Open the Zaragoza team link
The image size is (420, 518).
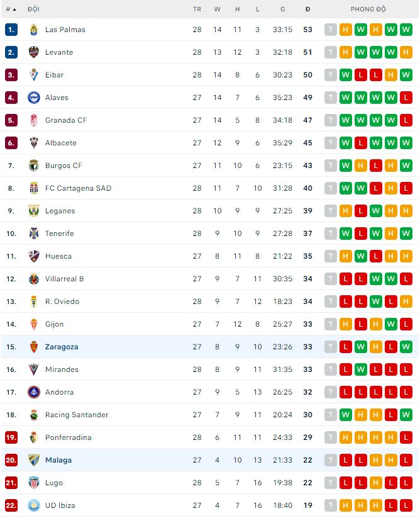(62, 347)
